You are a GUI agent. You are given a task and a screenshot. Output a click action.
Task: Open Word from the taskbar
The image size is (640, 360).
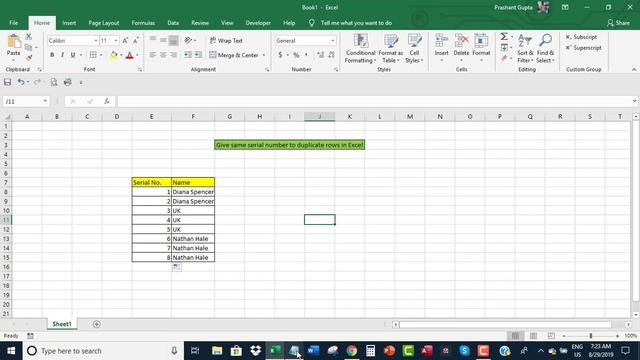click(x=313, y=351)
